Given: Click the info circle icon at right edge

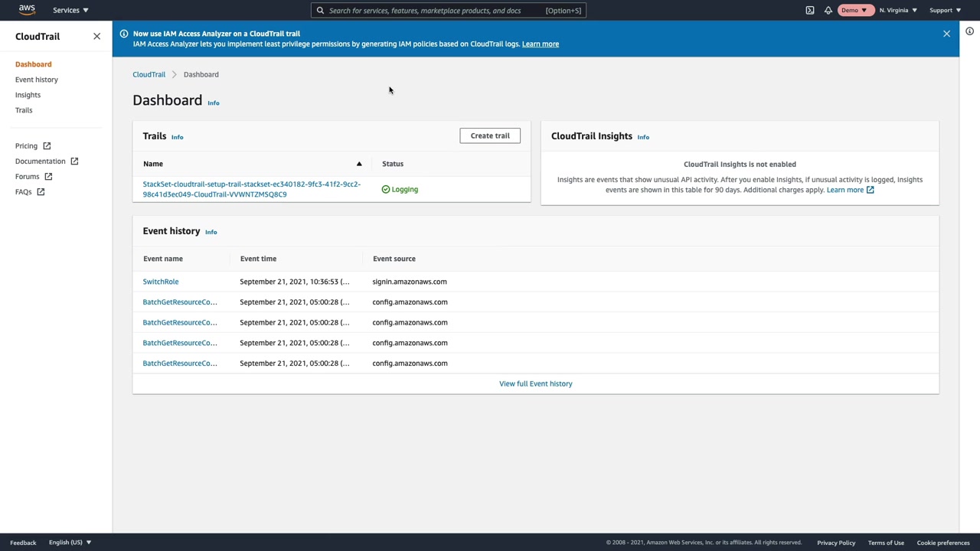Looking at the screenshot, I should (x=969, y=31).
